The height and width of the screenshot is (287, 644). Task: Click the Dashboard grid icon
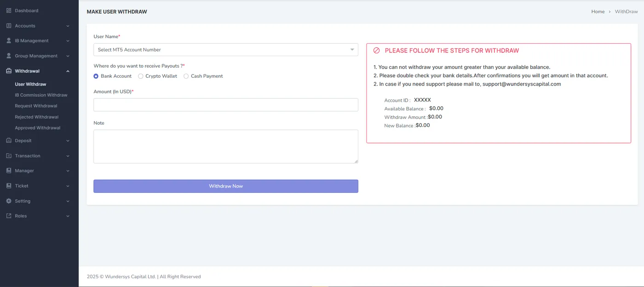9,11
